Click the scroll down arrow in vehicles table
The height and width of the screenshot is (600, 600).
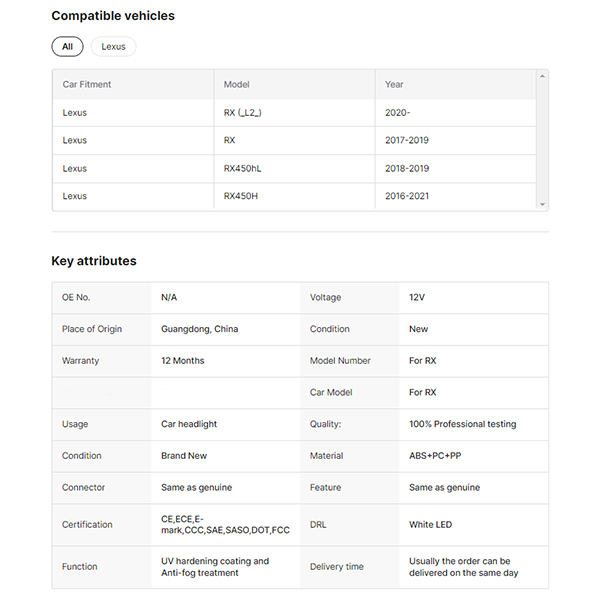coord(543,204)
